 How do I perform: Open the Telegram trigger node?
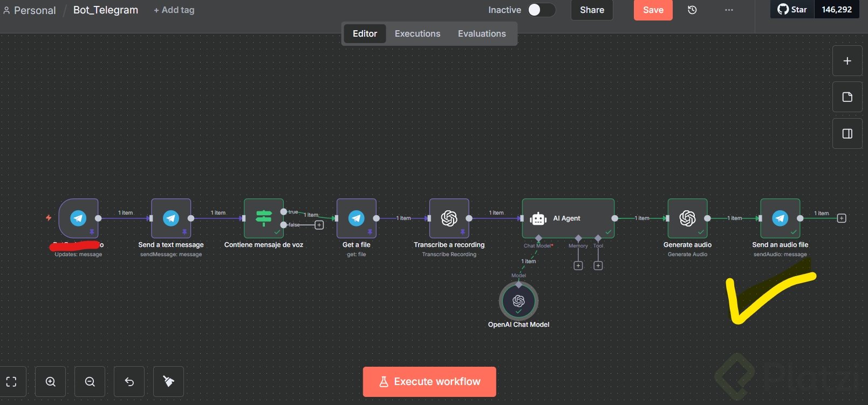point(78,218)
